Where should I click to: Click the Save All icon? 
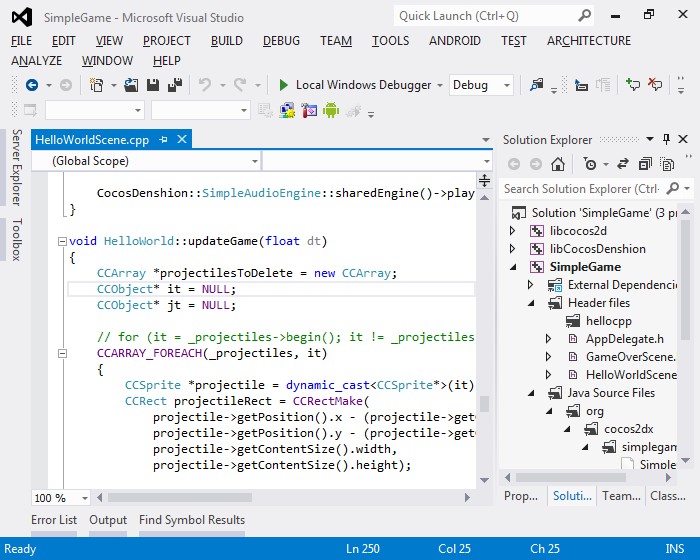[175, 85]
